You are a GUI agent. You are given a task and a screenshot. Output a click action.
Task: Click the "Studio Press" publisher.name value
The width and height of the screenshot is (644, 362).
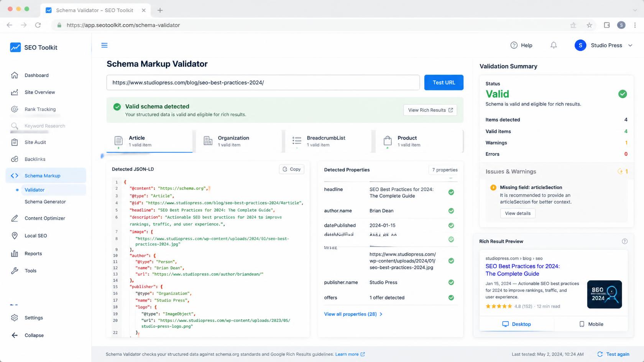(x=383, y=282)
